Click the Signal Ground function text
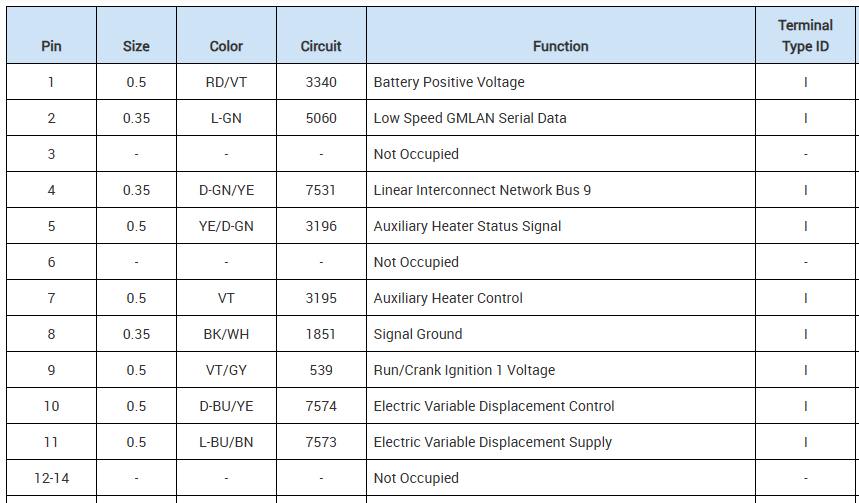 coord(418,334)
